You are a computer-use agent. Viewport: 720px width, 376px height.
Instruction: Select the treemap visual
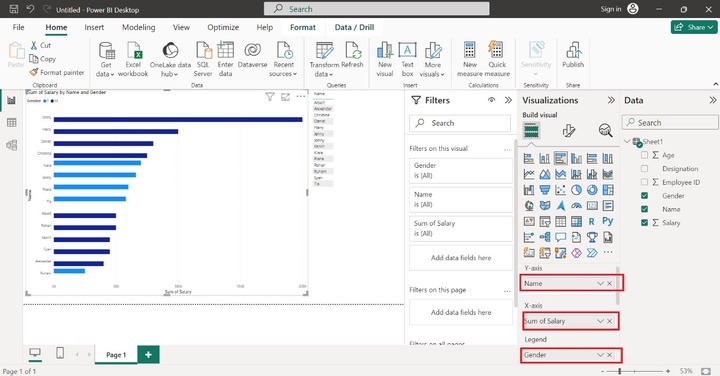608,190
